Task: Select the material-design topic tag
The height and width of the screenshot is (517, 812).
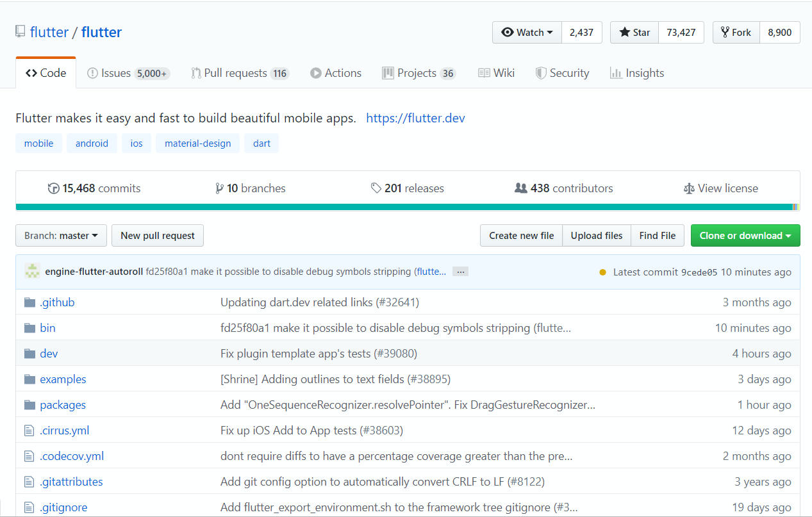Action: tap(198, 144)
